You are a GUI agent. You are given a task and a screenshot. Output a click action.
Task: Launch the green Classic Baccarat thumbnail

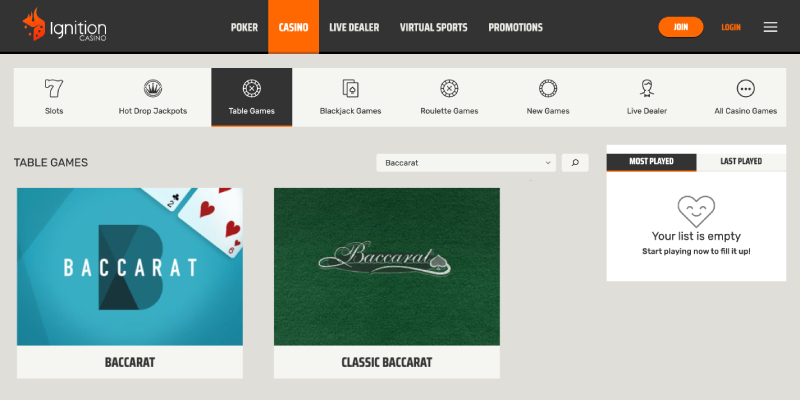[387, 267]
